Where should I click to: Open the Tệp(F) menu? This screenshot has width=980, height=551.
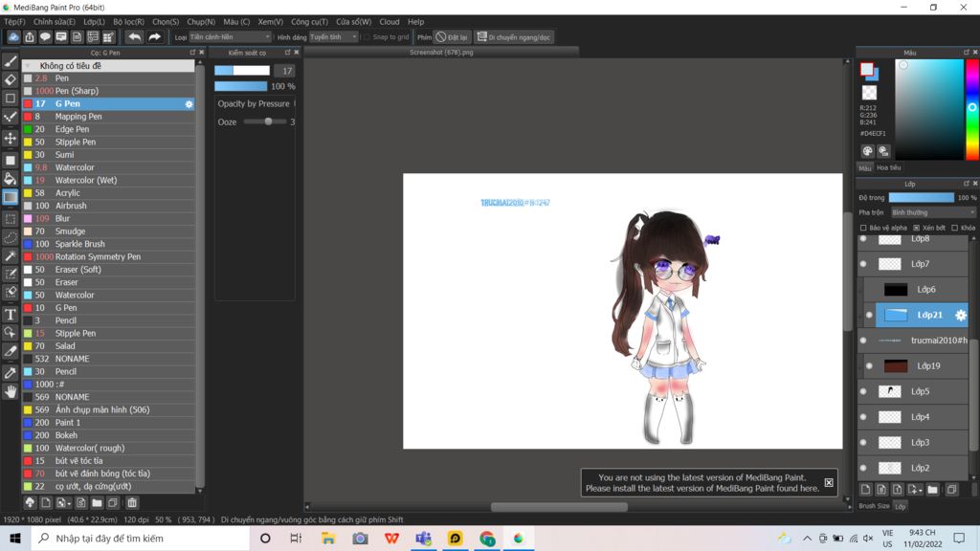(x=14, y=22)
